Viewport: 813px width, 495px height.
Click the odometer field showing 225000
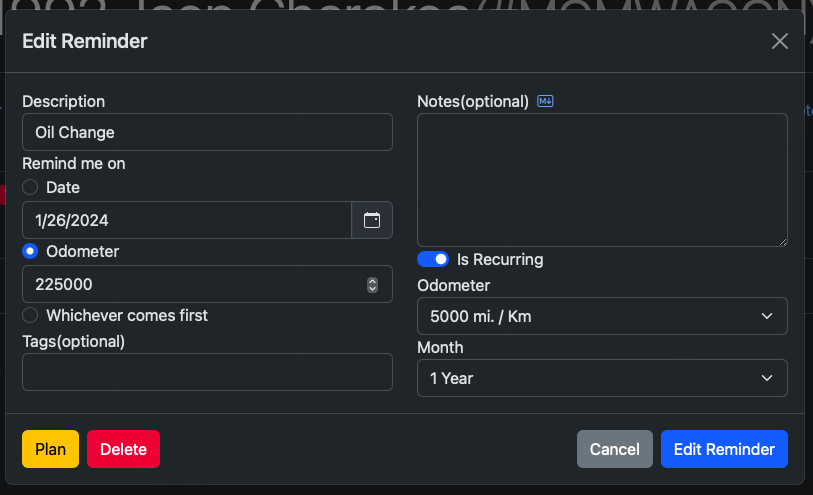(x=190, y=284)
